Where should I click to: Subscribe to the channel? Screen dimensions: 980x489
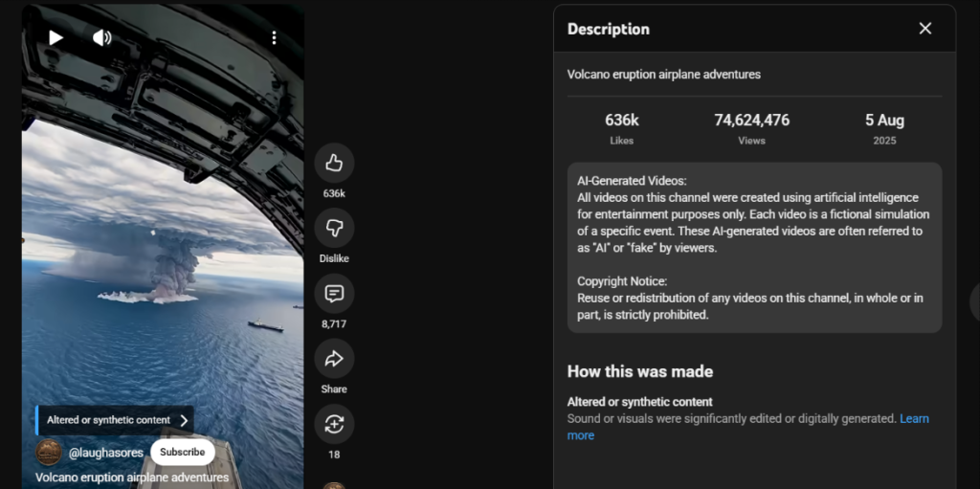click(182, 452)
